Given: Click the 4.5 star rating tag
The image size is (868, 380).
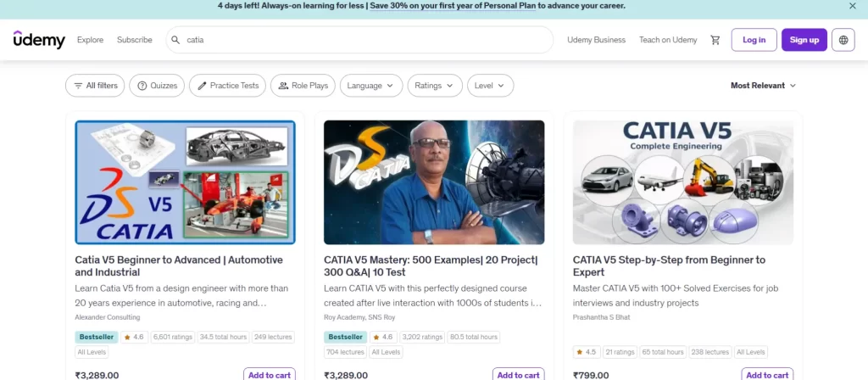Looking at the screenshot, I should [587, 352].
